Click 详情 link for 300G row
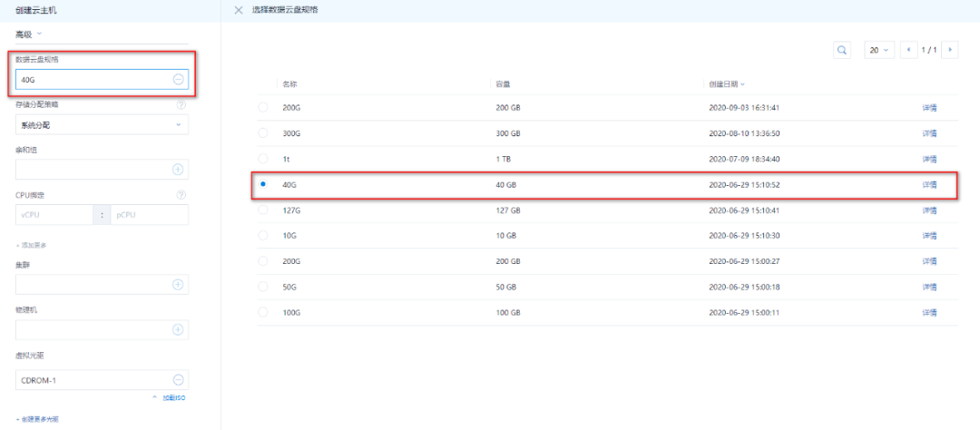 [929, 133]
